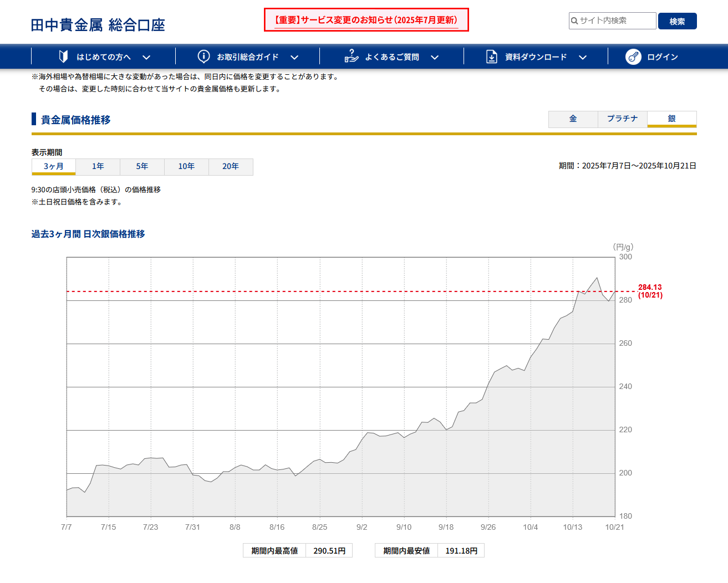728x583 pixels.
Task: Click the 300 y-axis value label
Action: coord(625,257)
